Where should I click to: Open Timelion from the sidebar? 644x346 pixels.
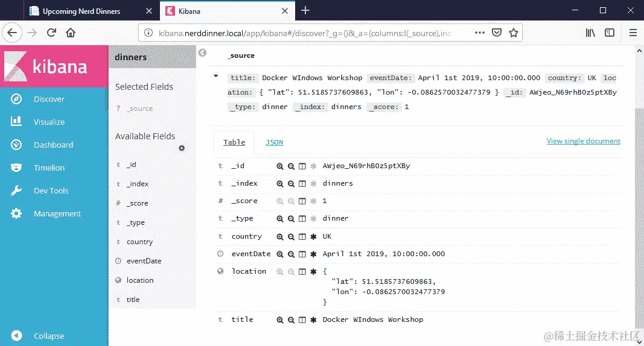click(x=49, y=168)
